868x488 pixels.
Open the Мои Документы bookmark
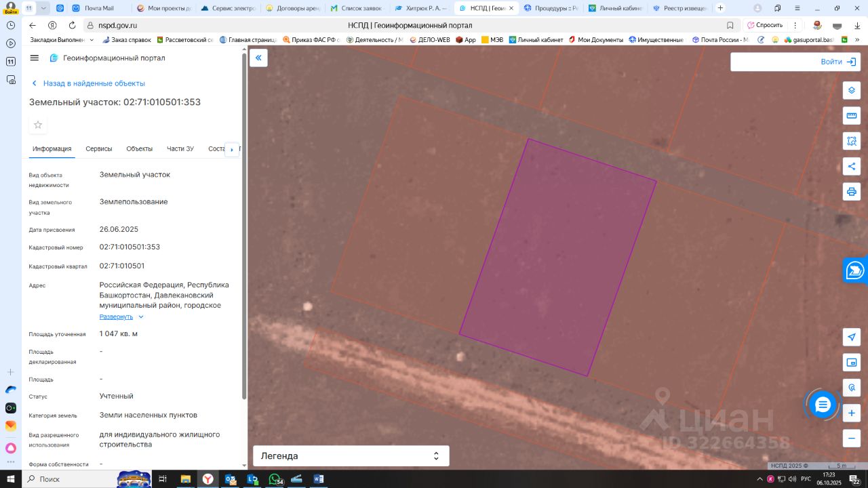pos(596,40)
